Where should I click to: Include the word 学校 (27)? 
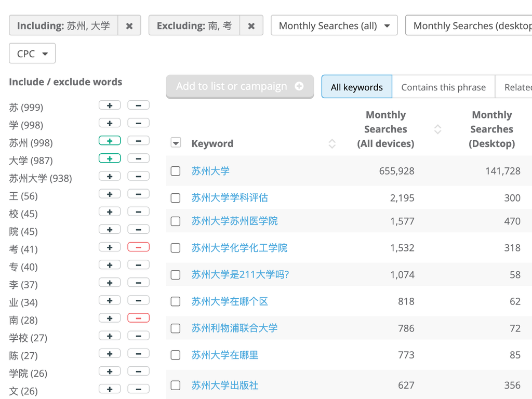pyautogui.click(x=110, y=336)
